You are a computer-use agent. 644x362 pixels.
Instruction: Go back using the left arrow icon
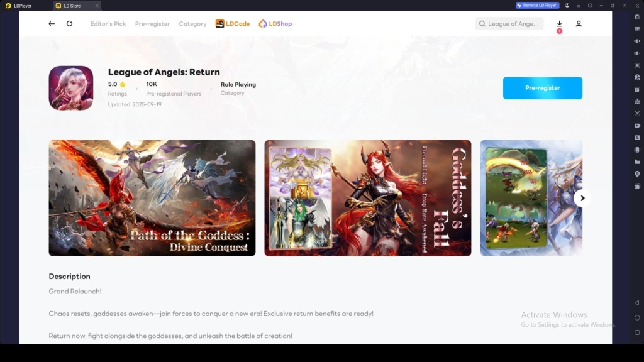[x=52, y=24]
